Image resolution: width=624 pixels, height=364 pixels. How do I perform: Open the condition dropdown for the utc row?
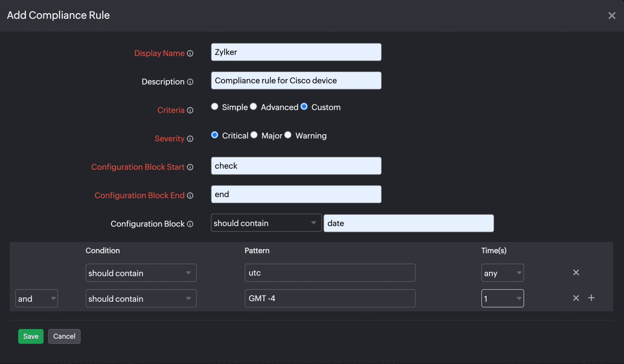[141, 273]
